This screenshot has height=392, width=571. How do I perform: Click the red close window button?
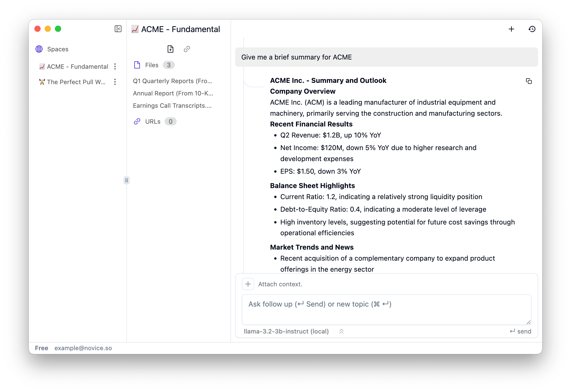pos(37,29)
